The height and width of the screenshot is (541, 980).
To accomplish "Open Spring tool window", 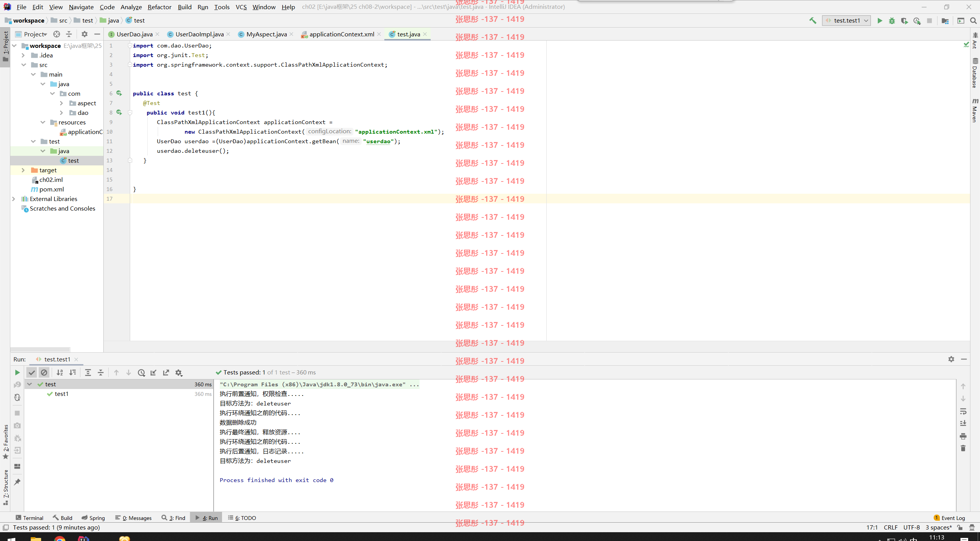I will coord(93,518).
